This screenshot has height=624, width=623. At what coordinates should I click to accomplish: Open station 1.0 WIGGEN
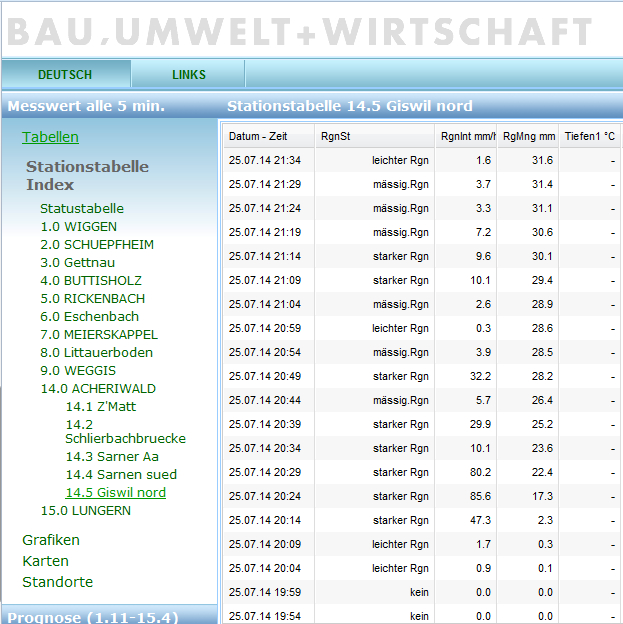pyautogui.click(x=78, y=227)
